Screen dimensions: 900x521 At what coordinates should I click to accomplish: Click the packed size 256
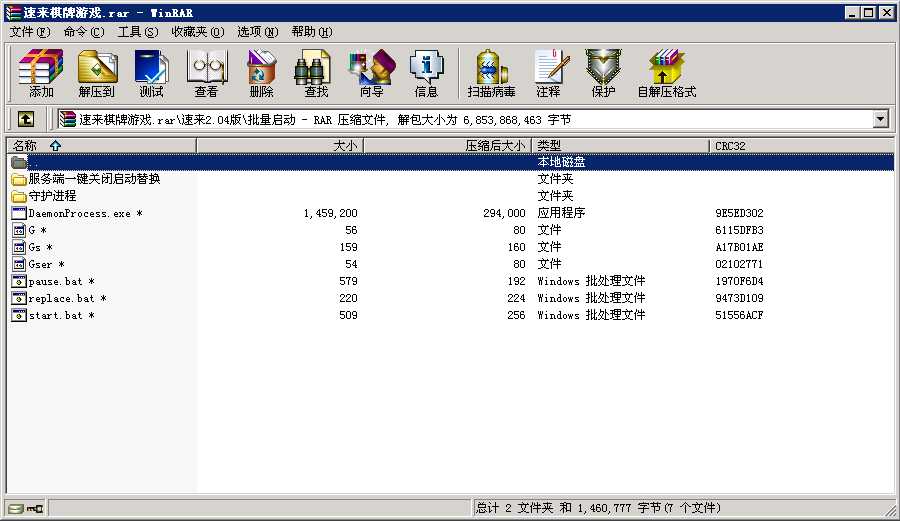[x=516, y=315]
